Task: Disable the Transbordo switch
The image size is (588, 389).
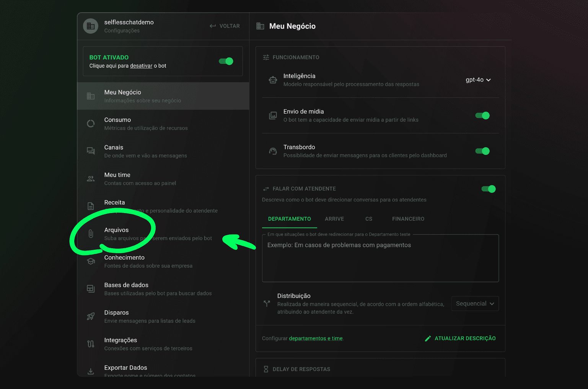Action: tap(482, 151)
